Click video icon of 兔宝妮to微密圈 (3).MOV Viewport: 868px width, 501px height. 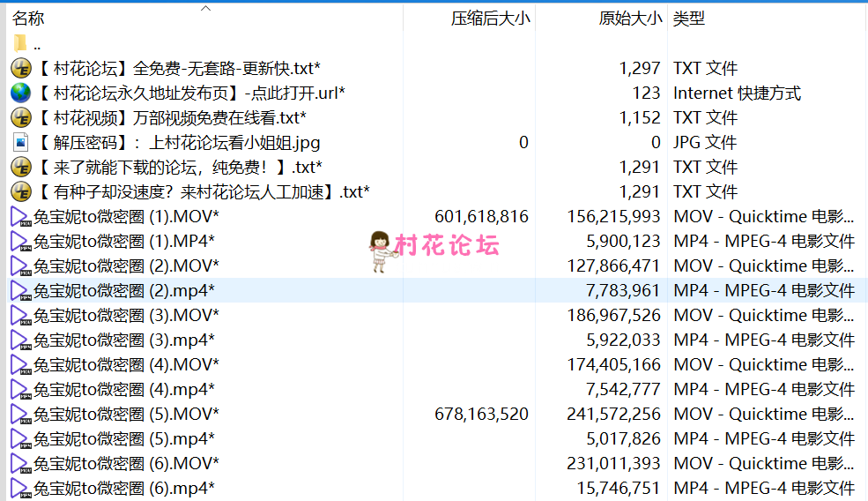point(20,316)
